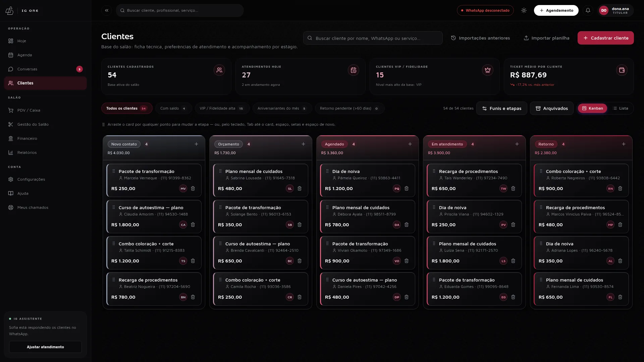Delete the Marcela Verneque card via trash icon
The width and height of the screenshot is (644, 362).
pyautogui.click(x=193, y=188)
